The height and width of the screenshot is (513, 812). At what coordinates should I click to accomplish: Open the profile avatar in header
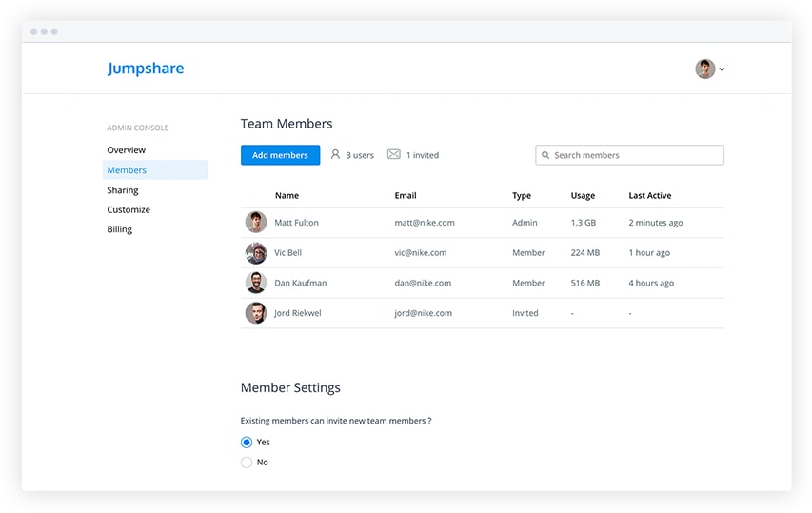tap(704, 69)
